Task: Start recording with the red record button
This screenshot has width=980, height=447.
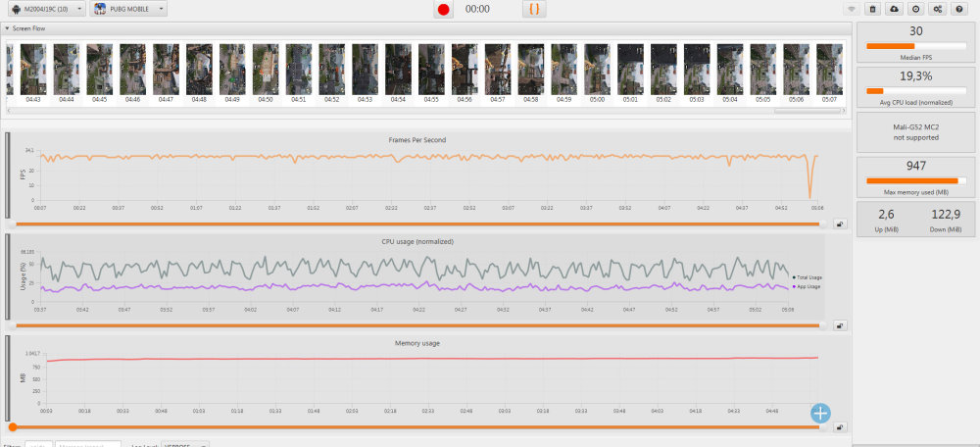Action: coord(444,9)
